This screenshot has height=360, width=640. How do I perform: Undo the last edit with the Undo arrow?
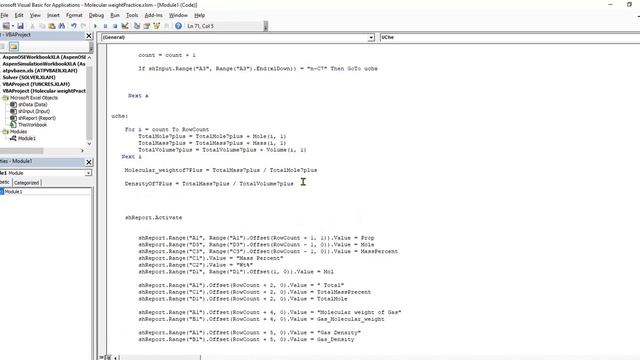[x=74, y=26]
